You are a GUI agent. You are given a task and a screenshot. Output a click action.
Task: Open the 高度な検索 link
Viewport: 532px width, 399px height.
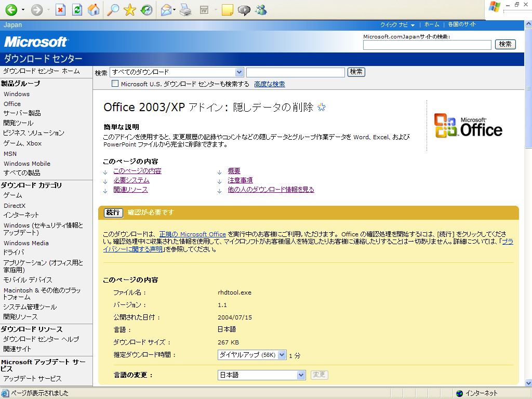[269, 84]
